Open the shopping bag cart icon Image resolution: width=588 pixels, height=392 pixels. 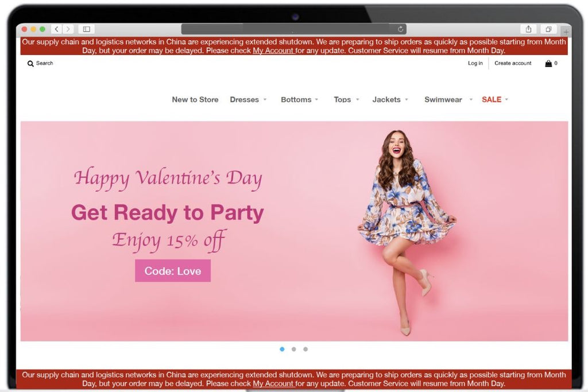pyautogui.click(x=547, y=63)
